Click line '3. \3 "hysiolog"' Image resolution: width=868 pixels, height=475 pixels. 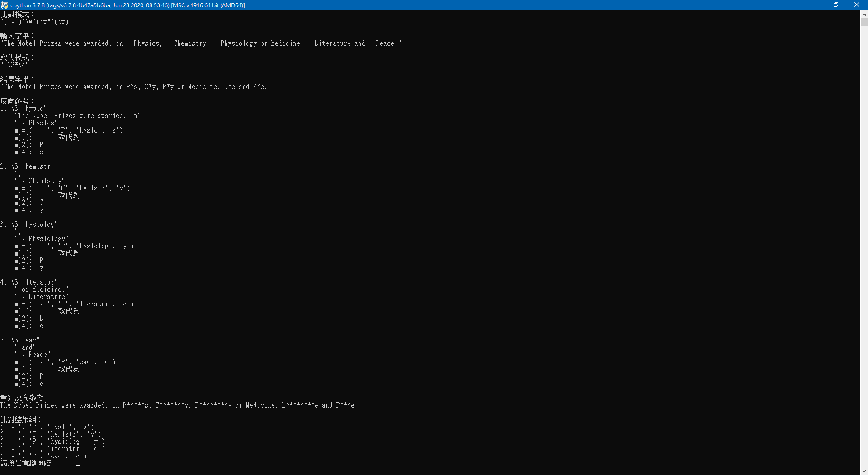point(29,224)
